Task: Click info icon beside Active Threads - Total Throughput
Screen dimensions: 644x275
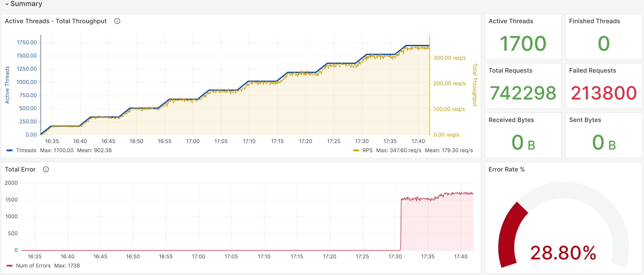Action: (117, 21)
